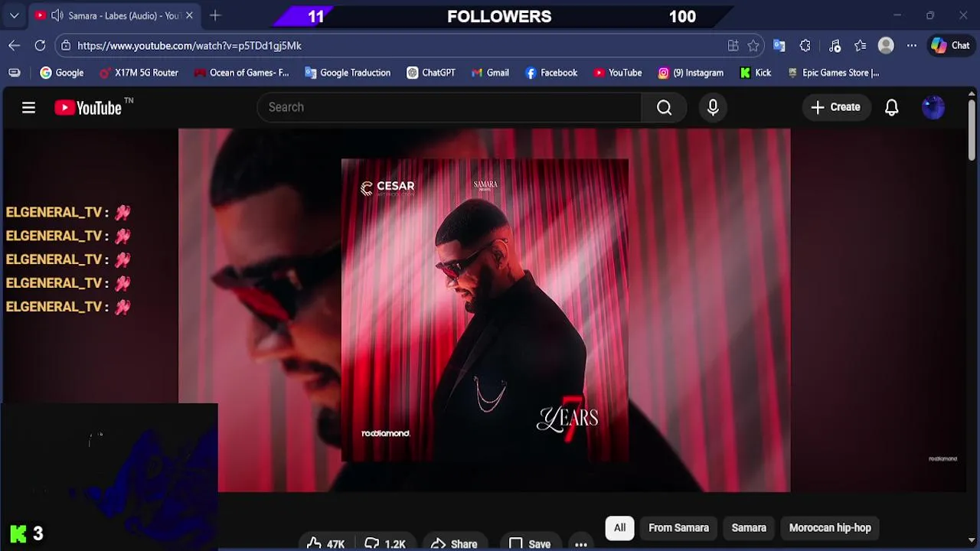The height and width of the screenshot is (551, 980).
Task: Open the Gmail bookmark
Action: (x=490, y=73)
